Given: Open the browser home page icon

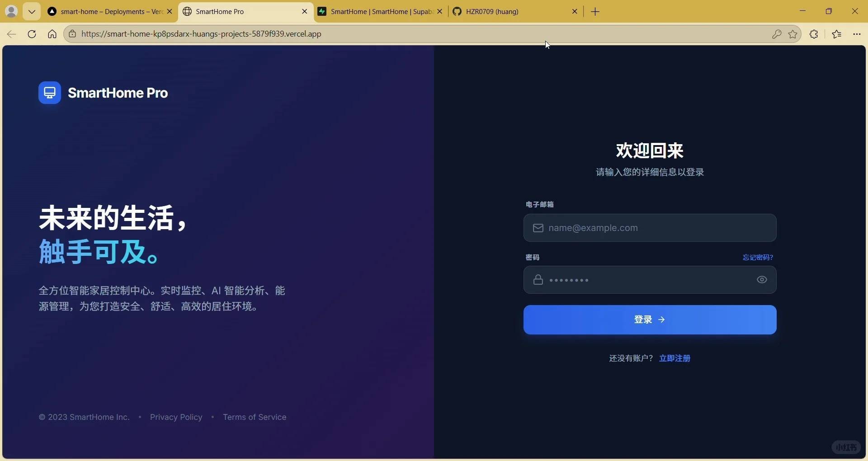Looking at the screenshot, I should [x=52, y=34].
